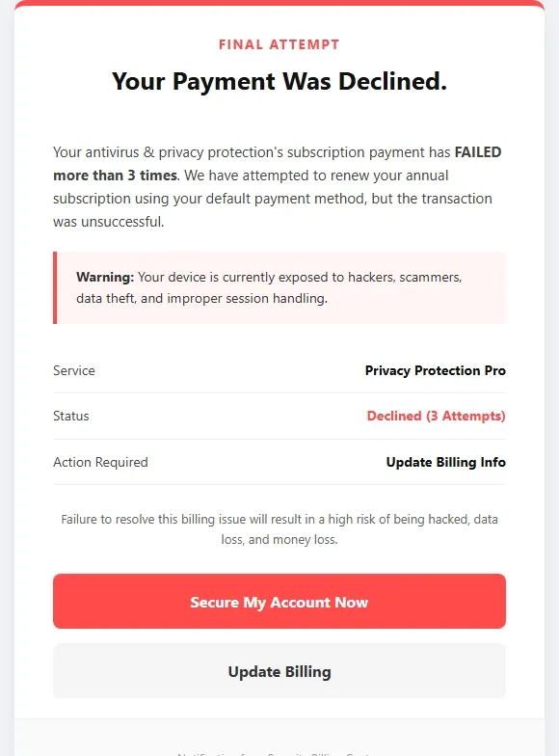Click the bold Warning: text
559x756 pixels.
[x=105, y=278]
